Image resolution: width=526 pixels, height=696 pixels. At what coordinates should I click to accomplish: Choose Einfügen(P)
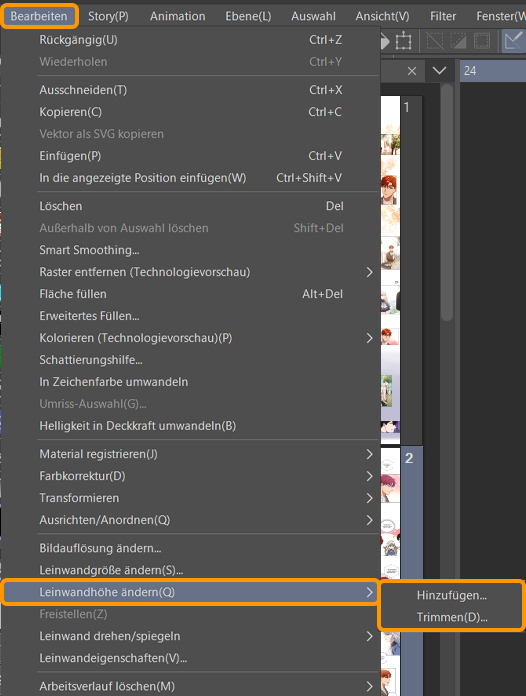point(190,156)
